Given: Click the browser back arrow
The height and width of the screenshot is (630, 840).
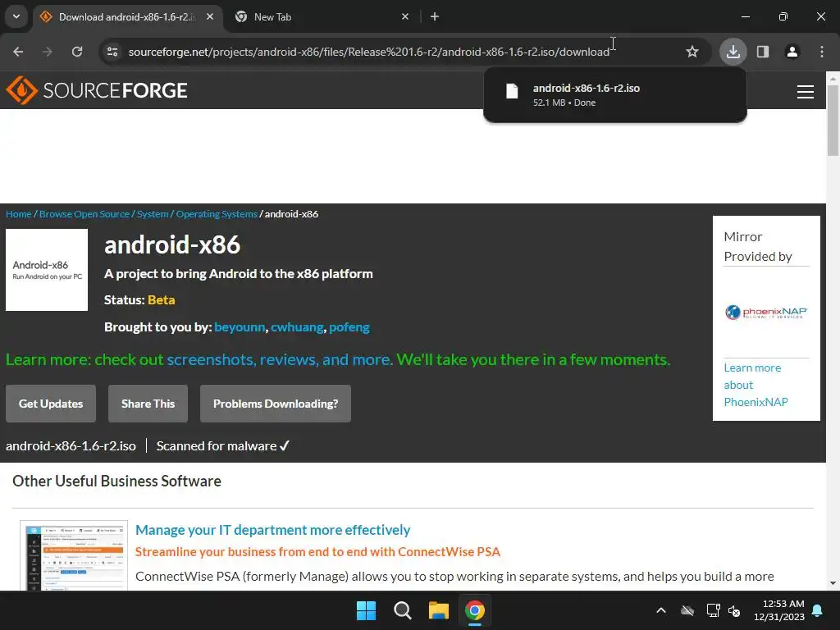Looking at the screenshot, I should 18,52.
